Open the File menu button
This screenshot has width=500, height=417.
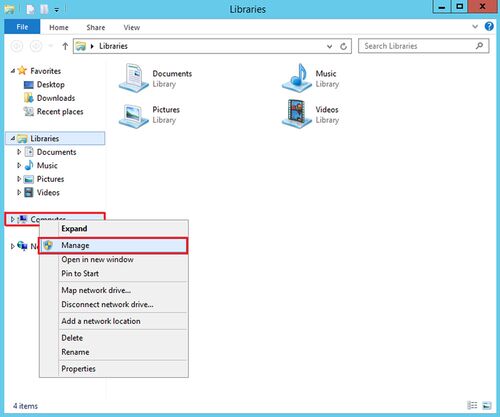point(22,27)
